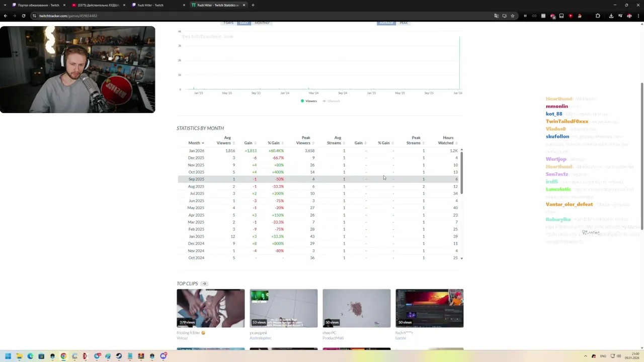This screenshot has width=644, height=362.
Task: Switch chart to PEAK mode
Action: [x=404, y=23]
